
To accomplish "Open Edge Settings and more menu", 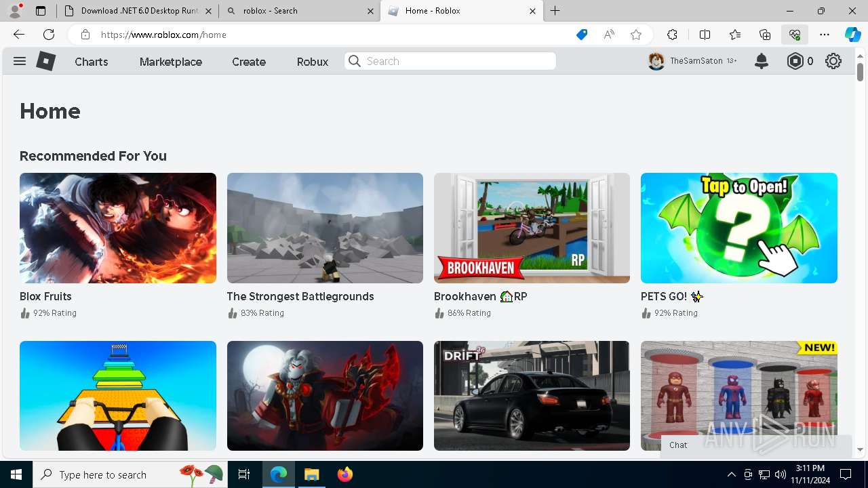I will tap(825, 35).
